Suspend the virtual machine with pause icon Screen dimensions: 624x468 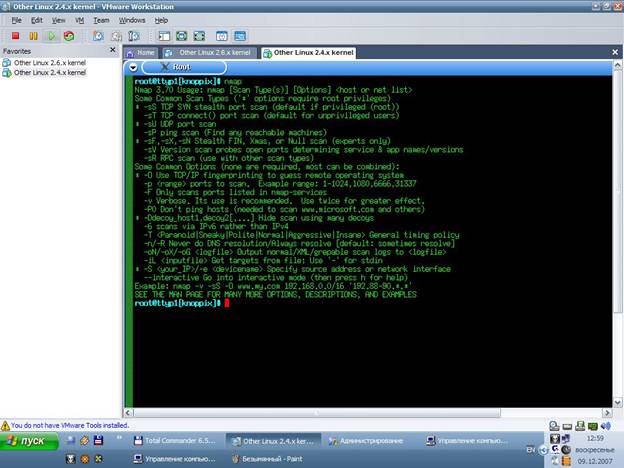[x=34, y=35]
